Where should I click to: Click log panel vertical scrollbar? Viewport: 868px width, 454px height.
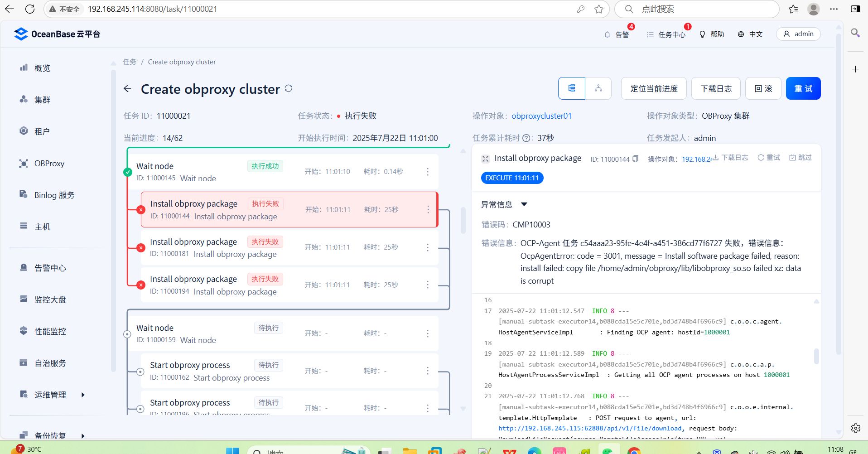coord(816,356)
